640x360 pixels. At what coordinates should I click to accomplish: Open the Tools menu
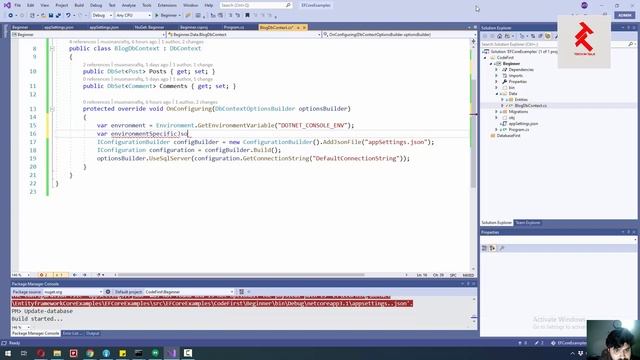point(147,5)
